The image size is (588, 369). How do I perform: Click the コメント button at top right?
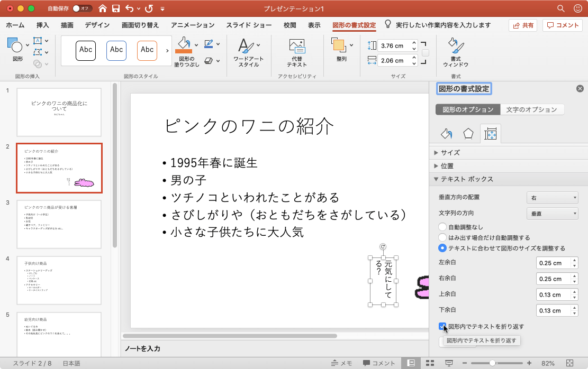[562, 25]
